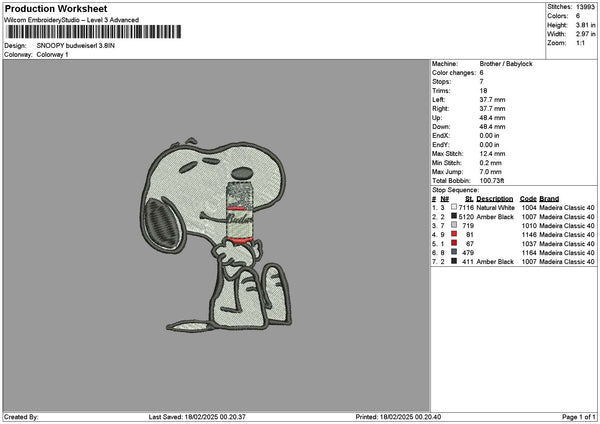600x424 pixels.
Task: Click the barcode under the worksheet title
Action: [94, 32]
